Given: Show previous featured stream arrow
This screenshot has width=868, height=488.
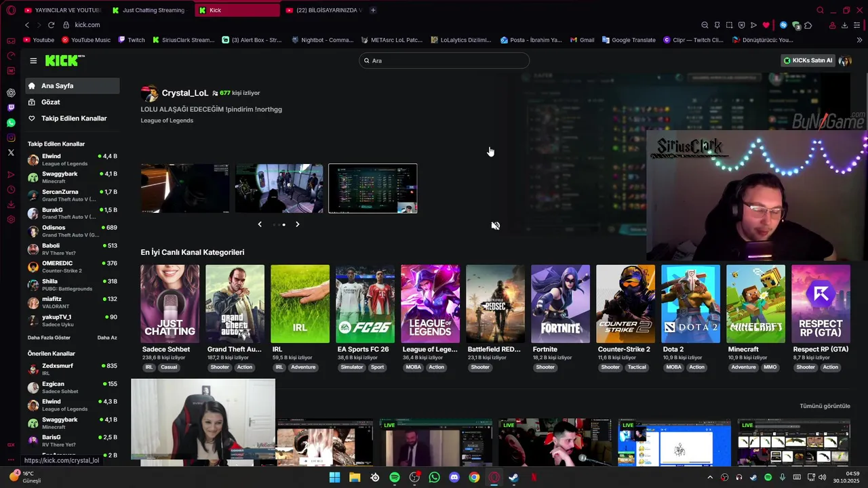Looking at the screenshot, I should (x=259, y=224).
